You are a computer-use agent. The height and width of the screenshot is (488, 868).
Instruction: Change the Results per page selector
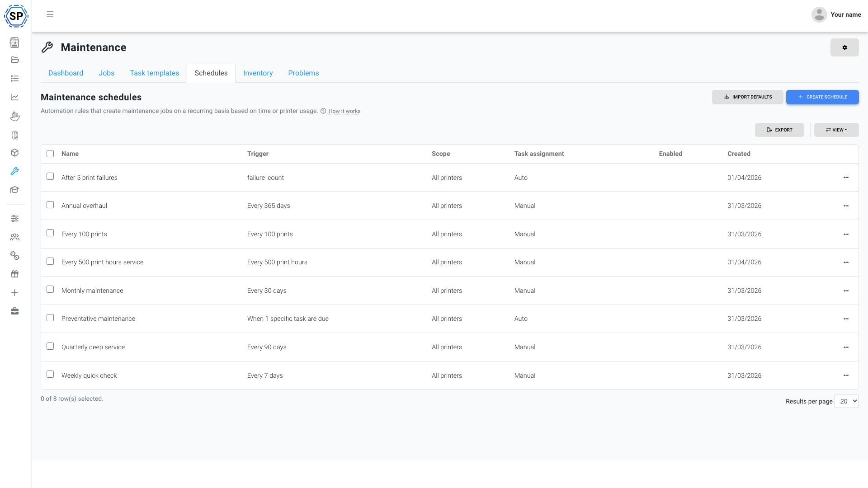[x=847, y=401]
